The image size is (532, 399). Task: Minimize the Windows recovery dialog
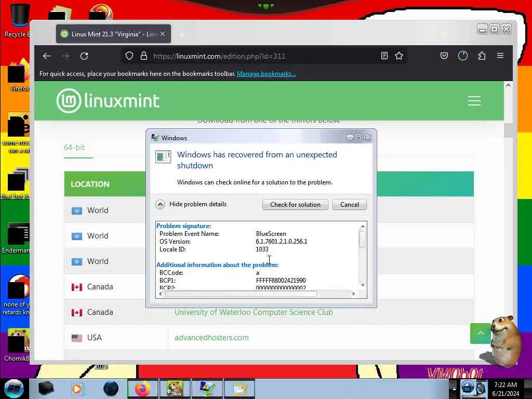pos(350,138)
